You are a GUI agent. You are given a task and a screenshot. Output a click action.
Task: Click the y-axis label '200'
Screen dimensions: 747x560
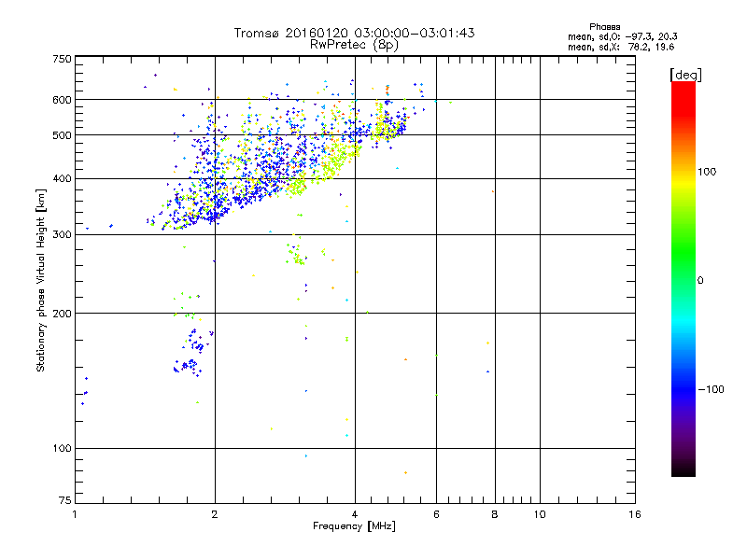click(x=62, y=314)
